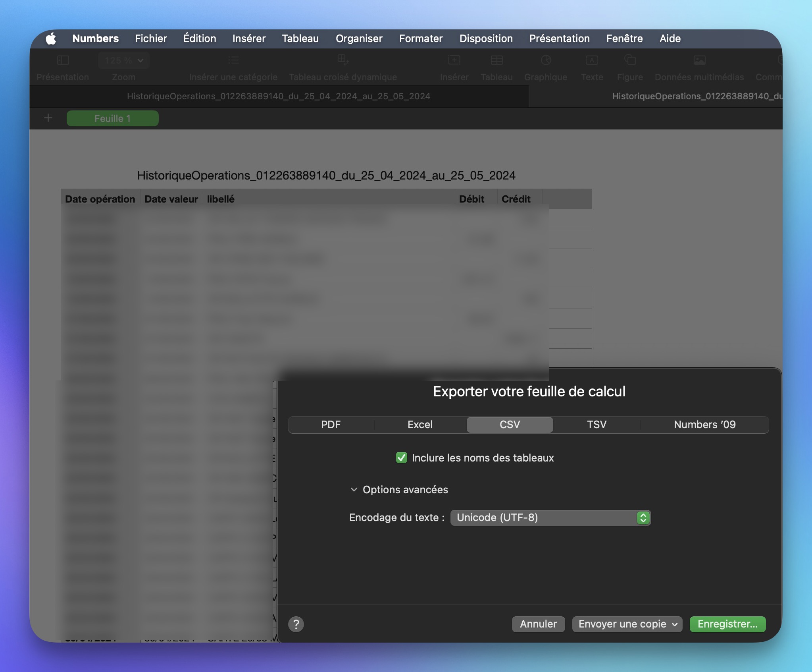812x672 pixels.
Task: Open the Insérer menu in menu bar
Action: click(x=249, y=39)
